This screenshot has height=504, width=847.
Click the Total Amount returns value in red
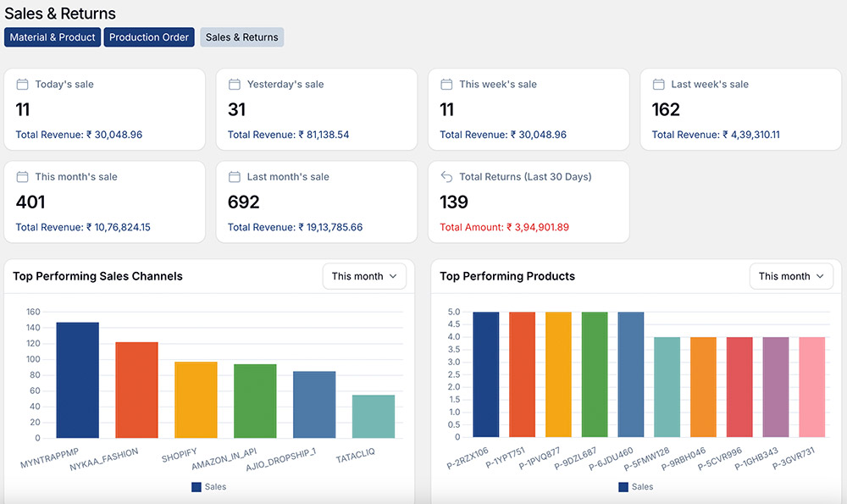504,227
